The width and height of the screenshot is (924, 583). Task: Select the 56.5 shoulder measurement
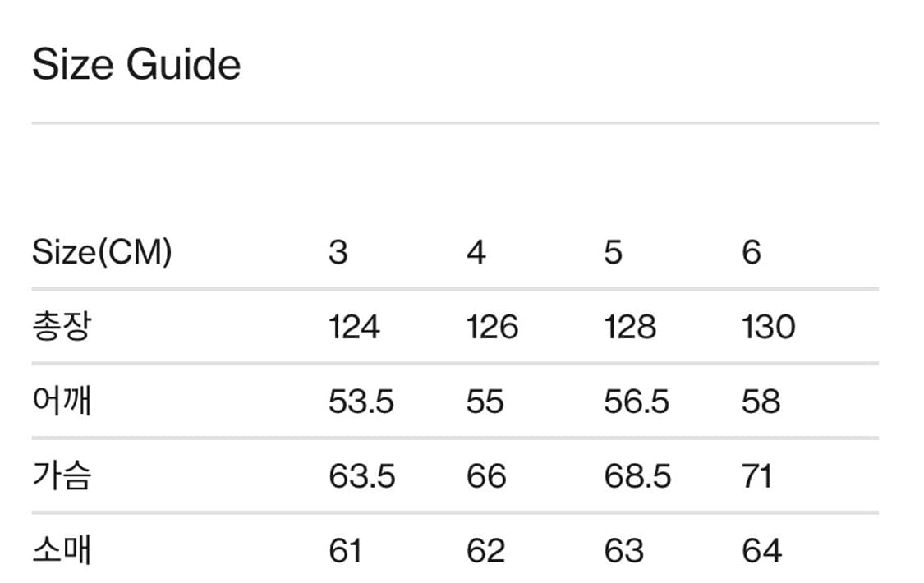(637, 402)
